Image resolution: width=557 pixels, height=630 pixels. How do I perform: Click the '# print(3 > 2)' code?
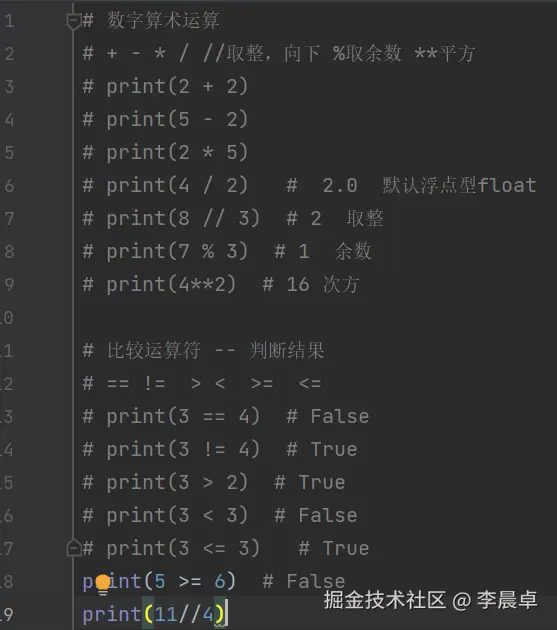pyautogui.click(x=165, y=482)
